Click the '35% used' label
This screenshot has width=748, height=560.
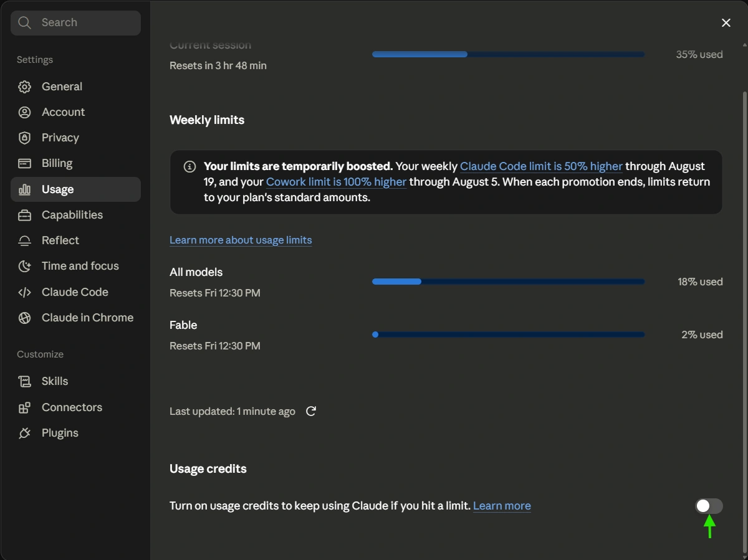699,54
